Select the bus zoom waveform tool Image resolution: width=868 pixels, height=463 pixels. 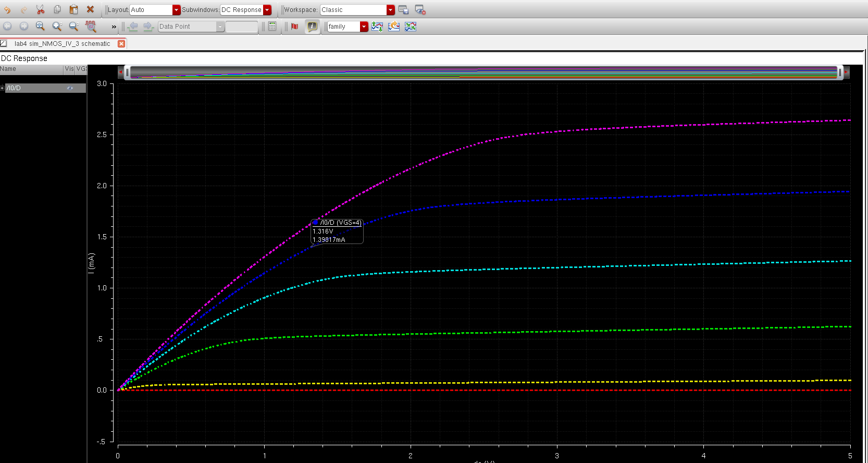click(x=91, y=26)
